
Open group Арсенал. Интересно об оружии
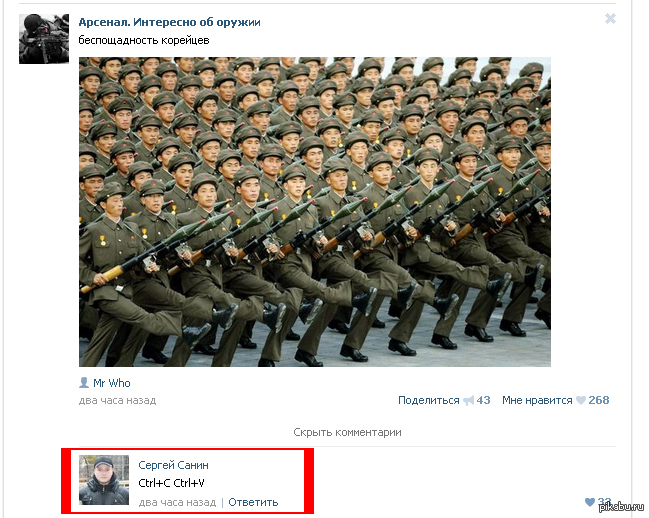tap(169, 22)
